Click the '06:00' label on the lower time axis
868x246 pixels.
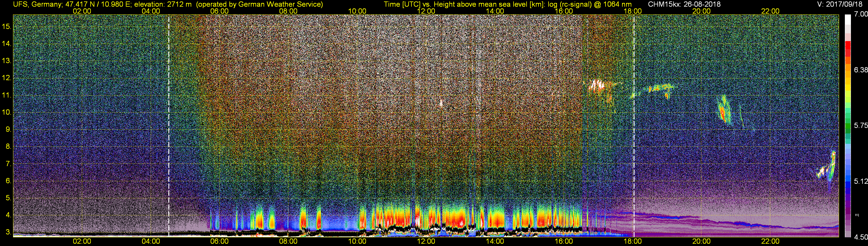click(219, 241)
